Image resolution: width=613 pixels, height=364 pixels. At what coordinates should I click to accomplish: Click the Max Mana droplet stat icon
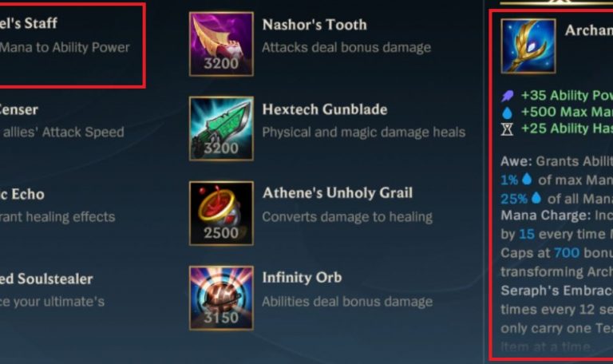[507, 113]
